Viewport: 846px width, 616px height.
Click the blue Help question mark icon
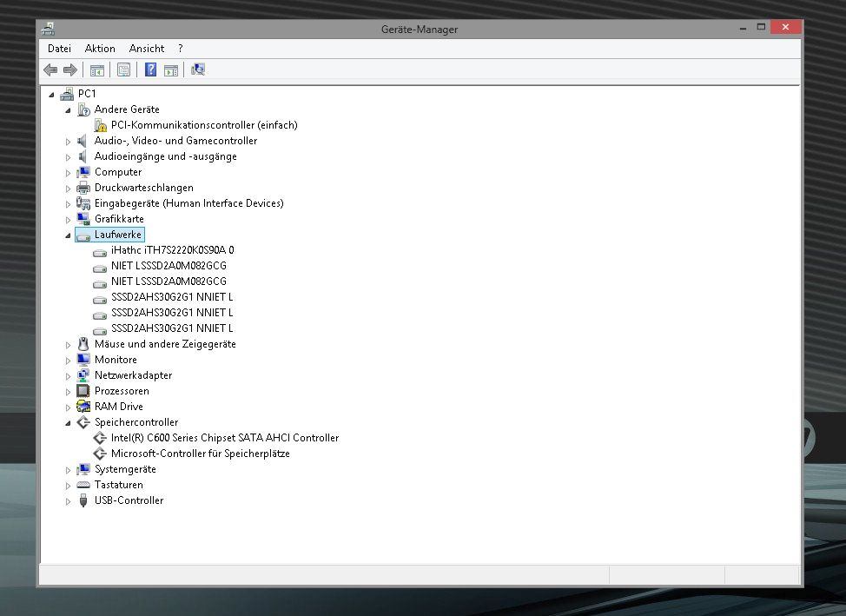tap(150, 70)
